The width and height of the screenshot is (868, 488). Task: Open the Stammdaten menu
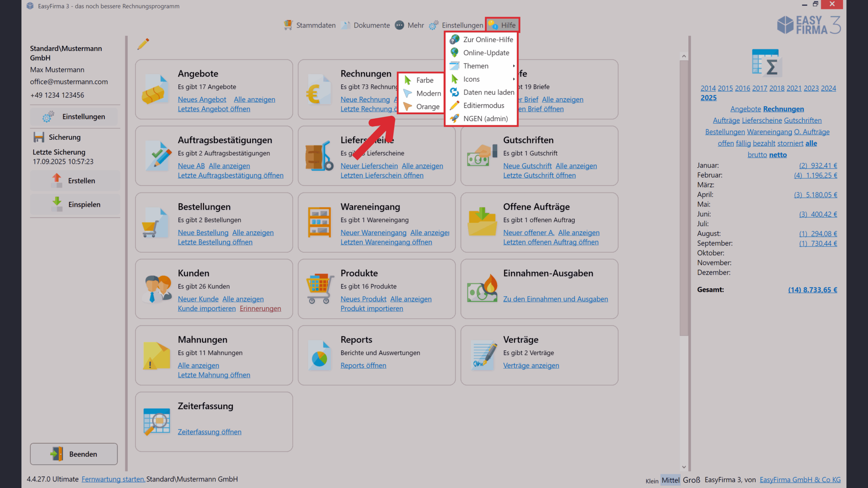[x=310, y=25]
